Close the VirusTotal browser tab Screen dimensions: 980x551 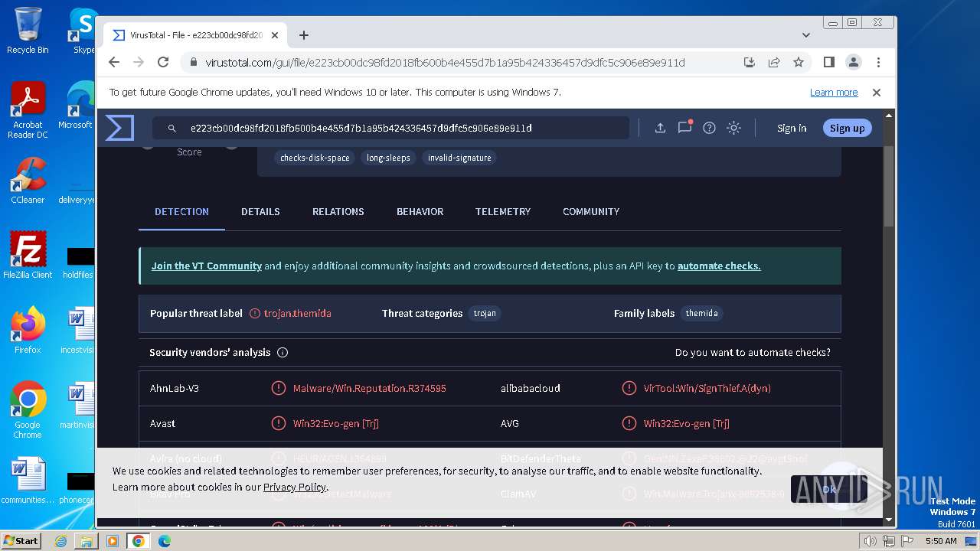tap(275, 35)
